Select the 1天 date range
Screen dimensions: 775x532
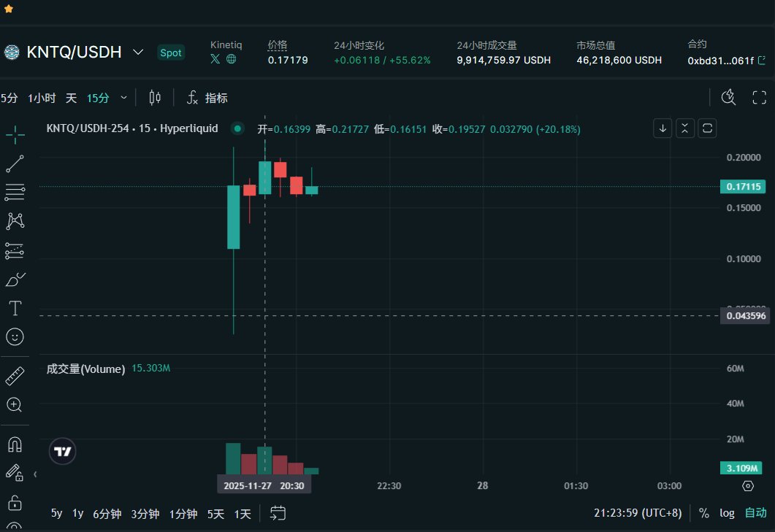pos(243,514)
